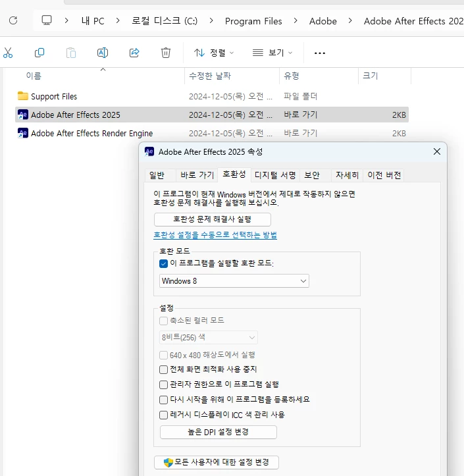464x476 pixels.
Task: Toggle 640 x 480 해상도에서 실행 checkbox
Action: pos(163,355)
